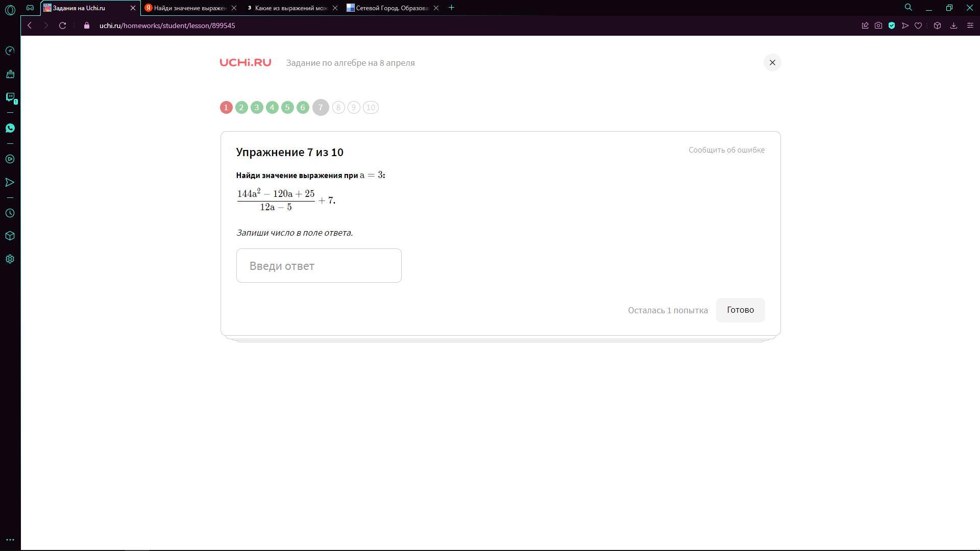Image resolution: width=980 pixels, height=551 pixels.
Task: Open browser history clock icon
Action: point(10,213)
